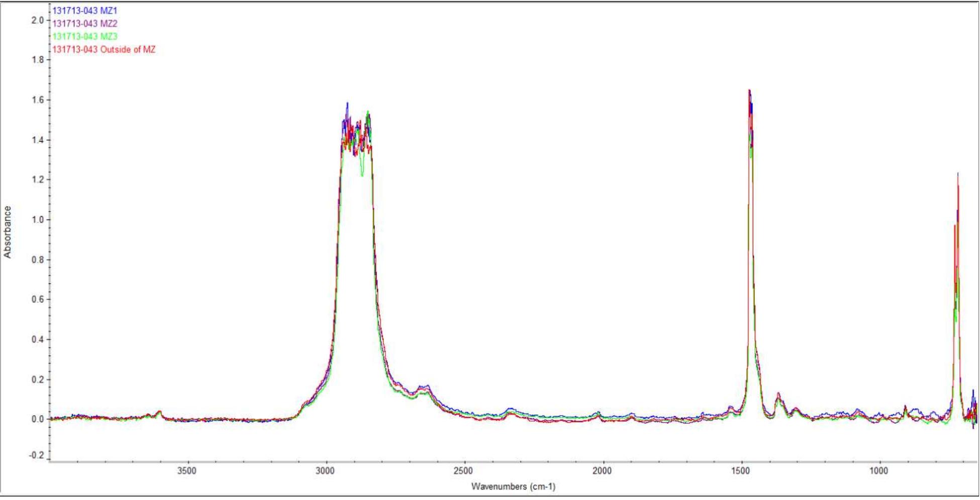Click the 0.4 absorbance axis label
This screenshot has width=980, height=500.
38,339
